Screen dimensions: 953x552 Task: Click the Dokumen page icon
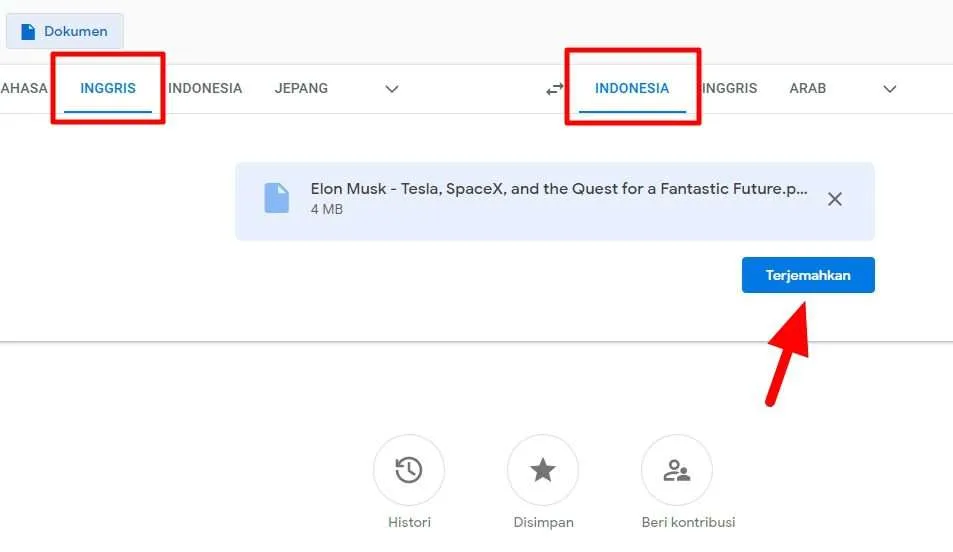point(28,32)
